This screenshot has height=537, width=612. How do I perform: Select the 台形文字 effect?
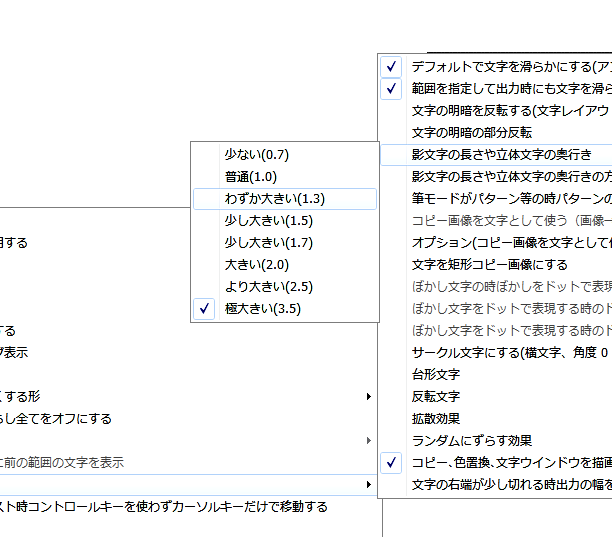pos(436,375)
